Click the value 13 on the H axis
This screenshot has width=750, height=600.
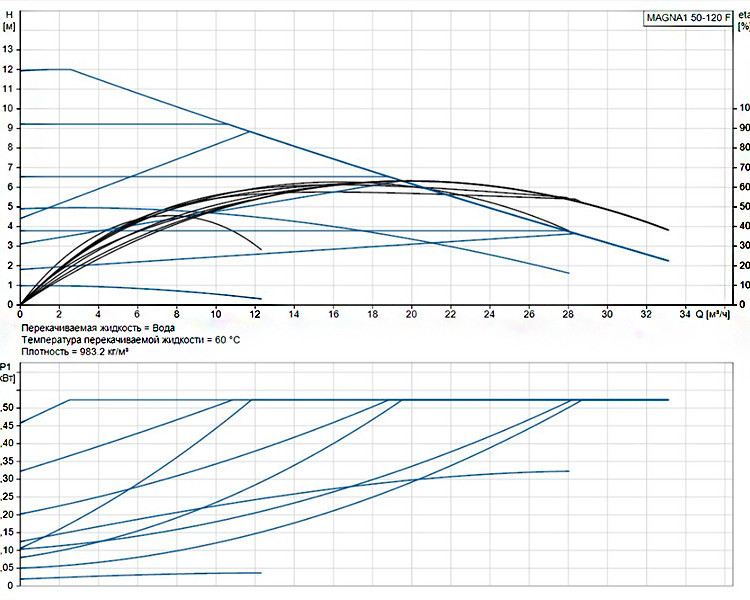[8, 49]
